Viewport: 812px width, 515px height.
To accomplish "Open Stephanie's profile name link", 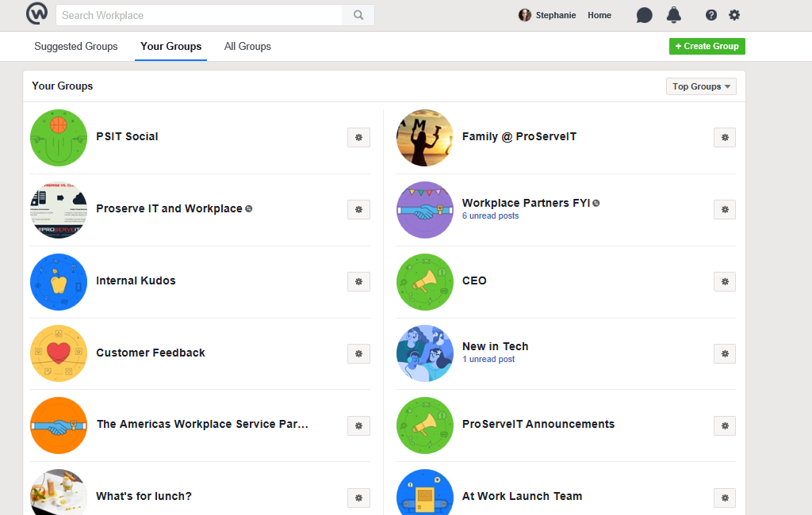I will 556,16.
